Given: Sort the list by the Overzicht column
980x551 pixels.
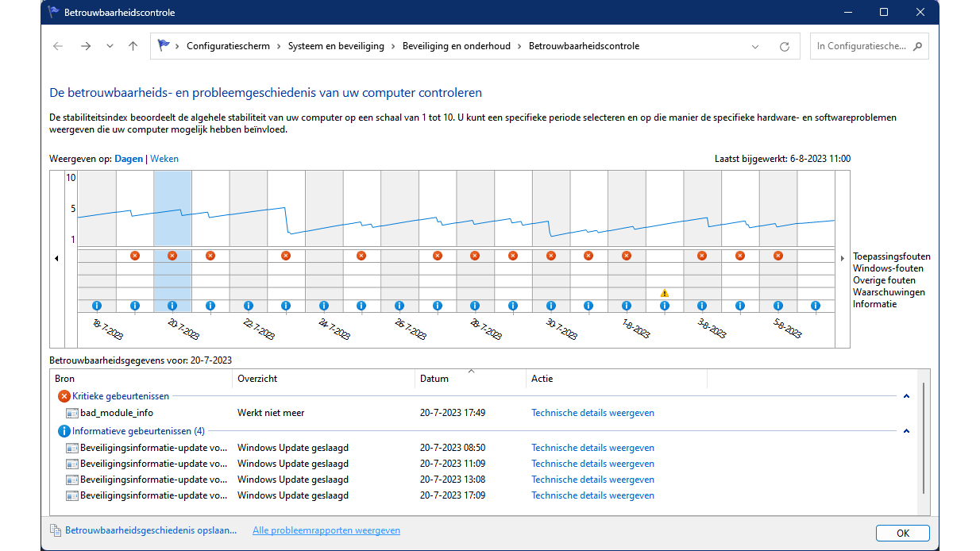Looking at the screenshot, I should pyautogui.click(x=323, y=379).
